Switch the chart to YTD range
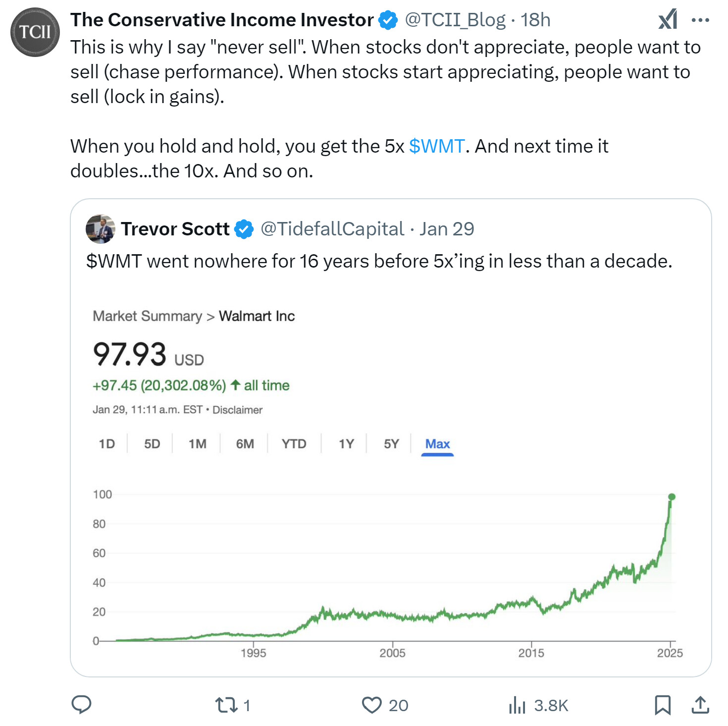The image size is (728, 726). [x=294, y=444]
